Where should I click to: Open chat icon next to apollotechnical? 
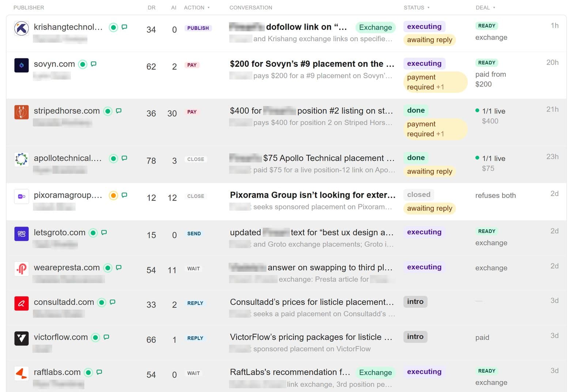(x=124, y=158)
